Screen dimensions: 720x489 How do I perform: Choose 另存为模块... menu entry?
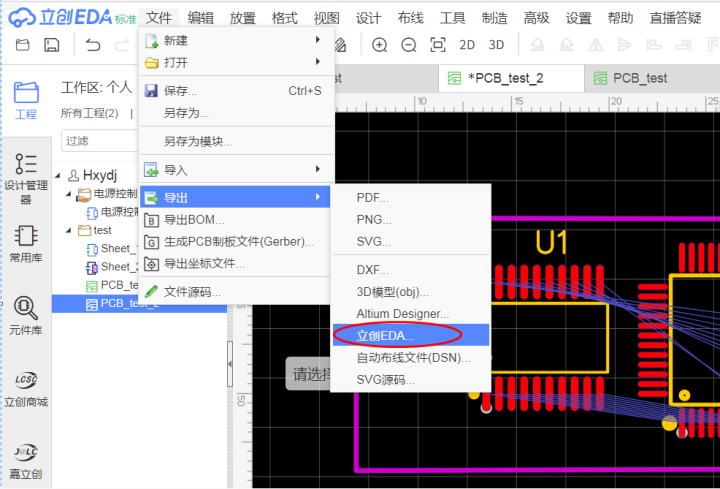coord(236,141)
